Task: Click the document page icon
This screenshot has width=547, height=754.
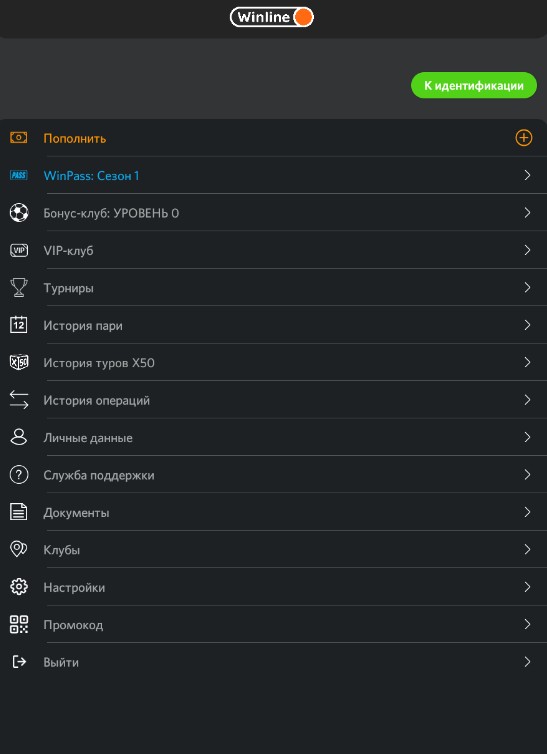Action: tap(19, 512)
